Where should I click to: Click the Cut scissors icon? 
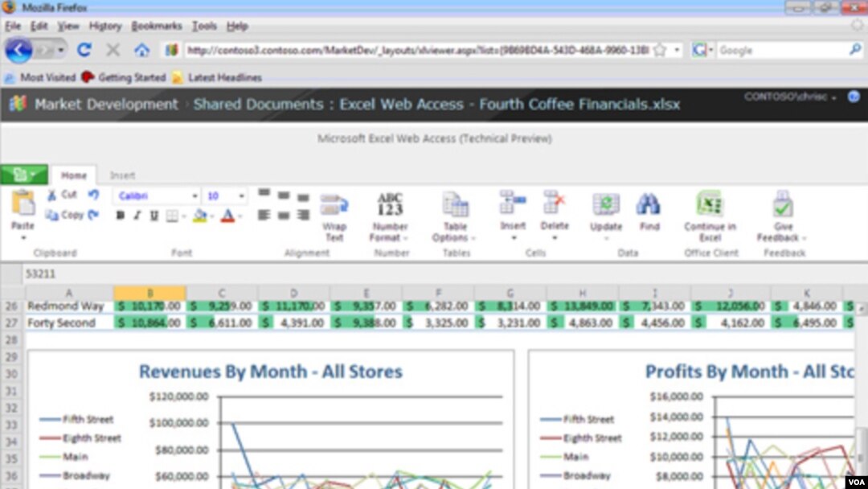tap(52, 195)
